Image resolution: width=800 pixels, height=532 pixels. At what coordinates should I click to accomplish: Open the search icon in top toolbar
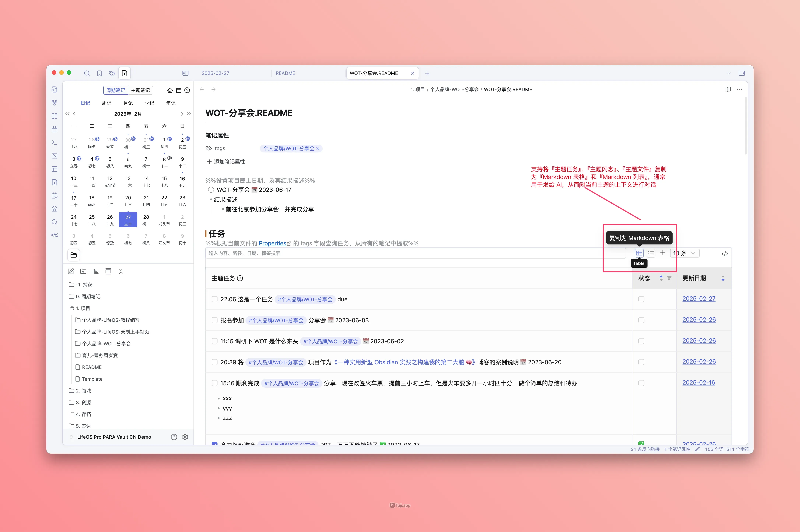pos(87,73)
